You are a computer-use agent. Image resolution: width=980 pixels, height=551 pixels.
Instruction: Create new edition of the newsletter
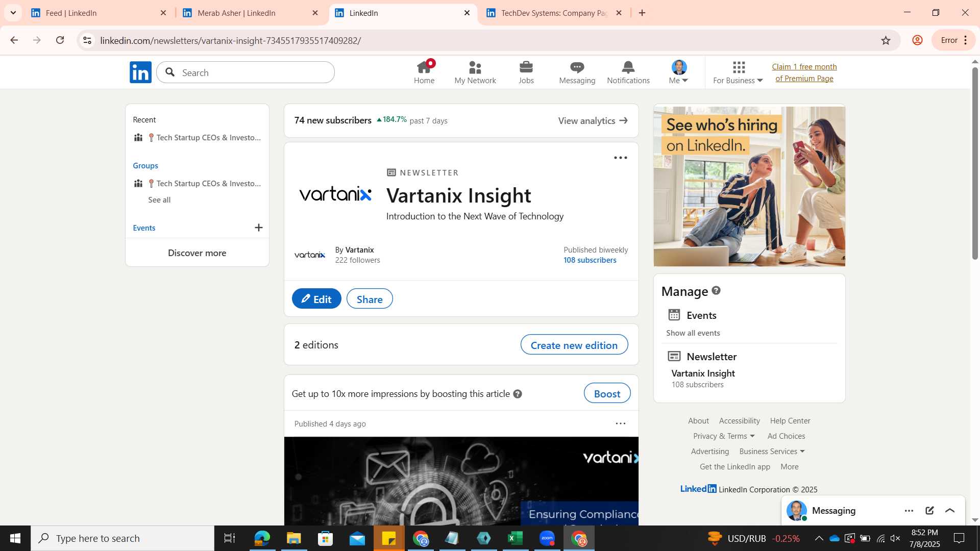click(574, 345)
